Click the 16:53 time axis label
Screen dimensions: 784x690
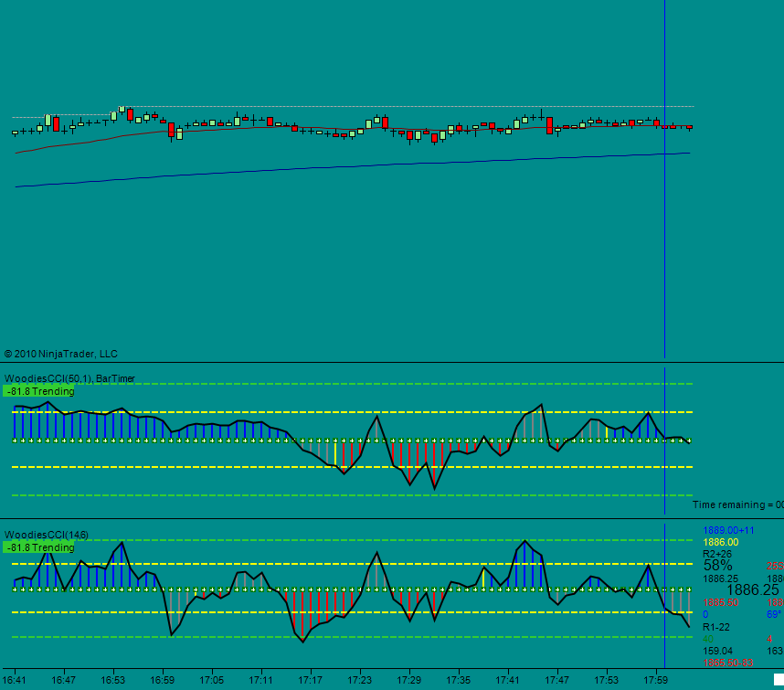(113, 681)
